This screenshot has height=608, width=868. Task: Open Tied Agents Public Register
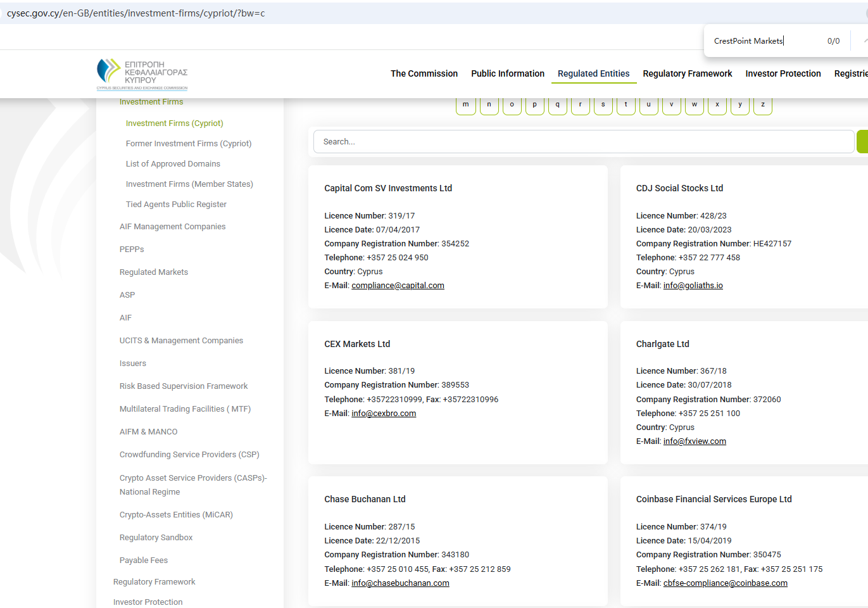(x=176, y=205)
